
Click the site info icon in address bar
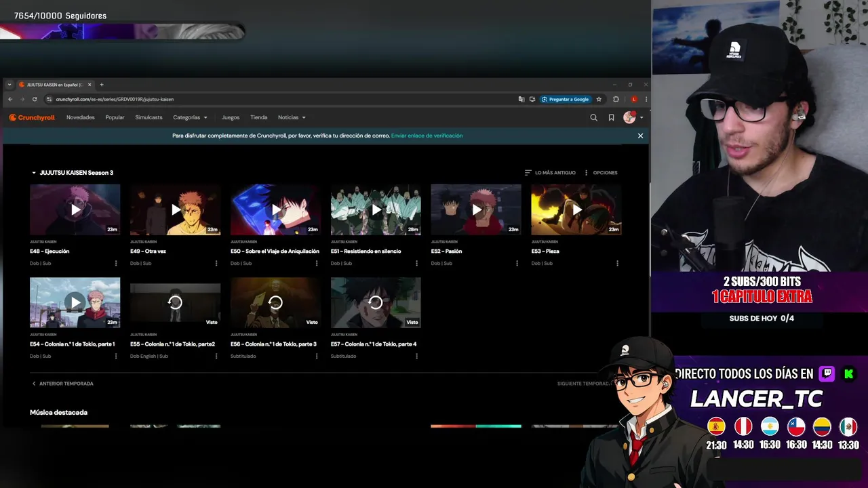[x=49, y=99]
